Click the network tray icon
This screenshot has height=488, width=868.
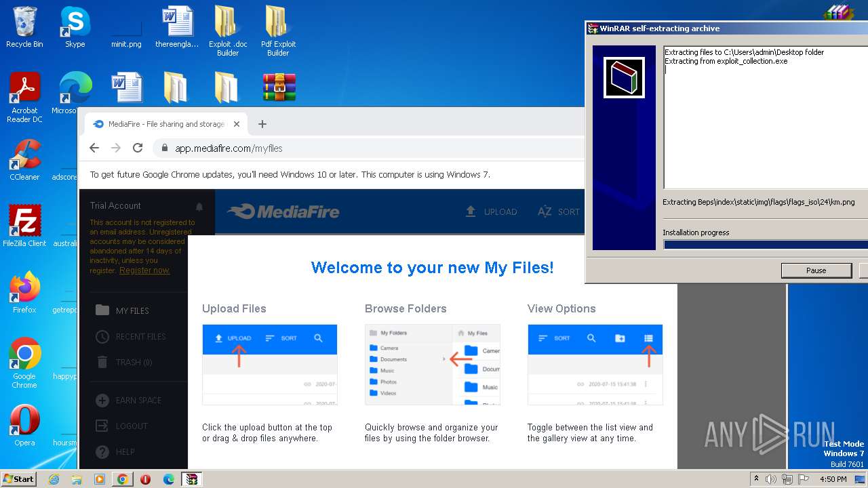pyautogui.click(x=787, y=479)
